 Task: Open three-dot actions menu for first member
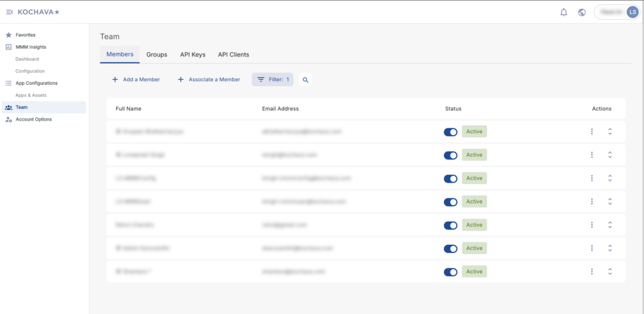(592, 132)
